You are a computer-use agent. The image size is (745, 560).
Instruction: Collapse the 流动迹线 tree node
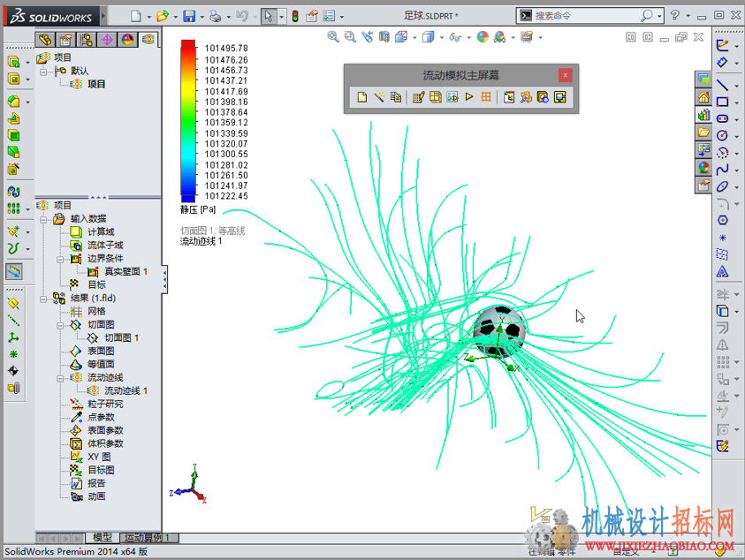coord(60,378)
